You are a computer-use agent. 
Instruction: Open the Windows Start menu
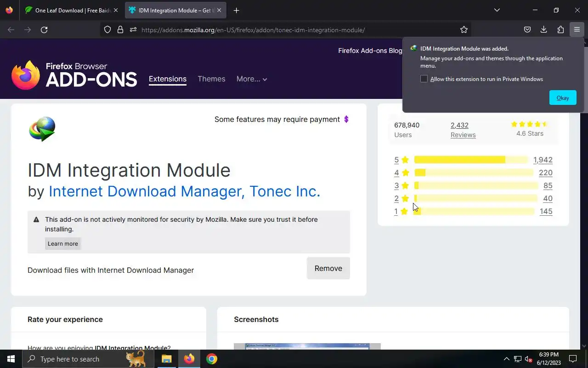(x=11, y=359)
